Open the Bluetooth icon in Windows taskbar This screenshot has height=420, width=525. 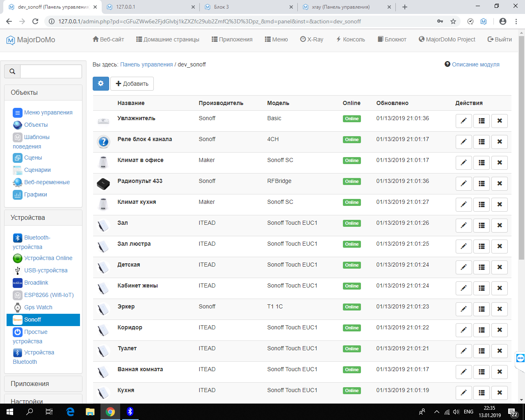click(x=130, y=411)
